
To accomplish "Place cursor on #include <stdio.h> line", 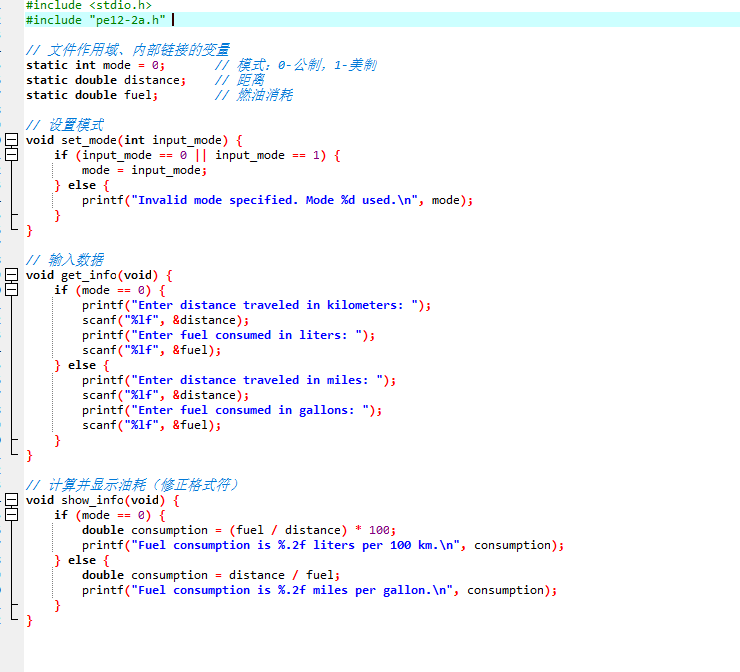I will pos(89,5).
